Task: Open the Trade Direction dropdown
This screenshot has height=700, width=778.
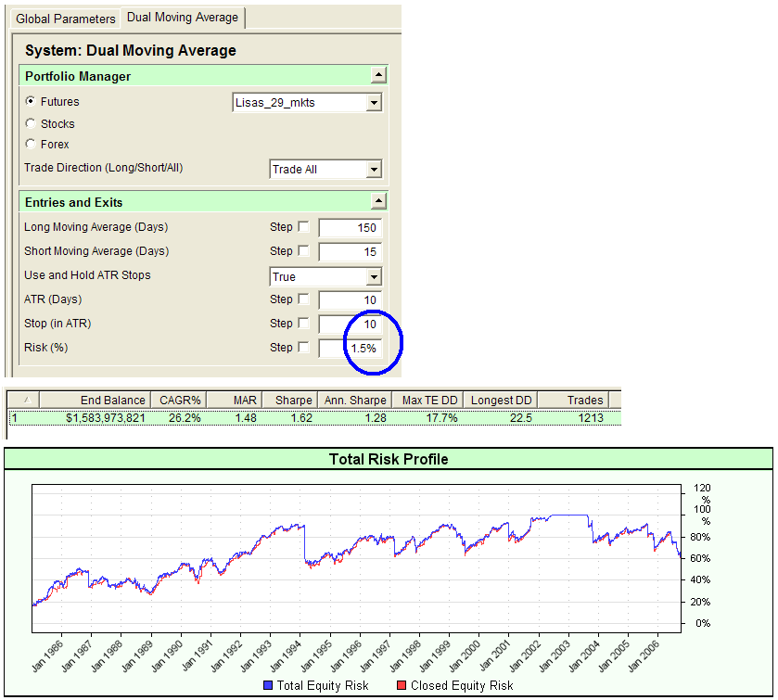Action: (x=375, y=169)
